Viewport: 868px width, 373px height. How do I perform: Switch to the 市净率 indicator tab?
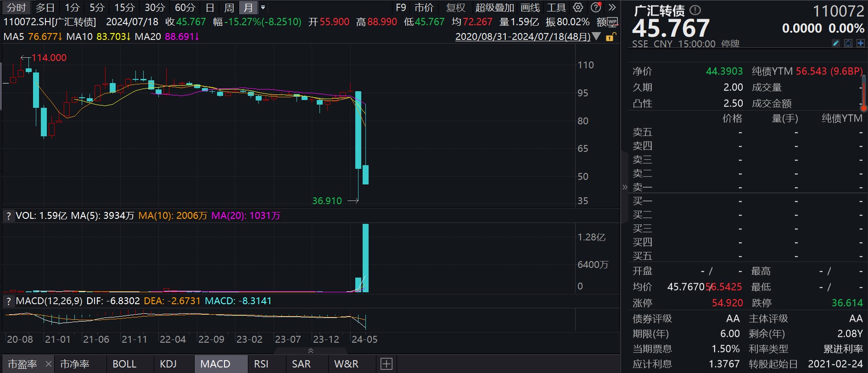point(75,364)
